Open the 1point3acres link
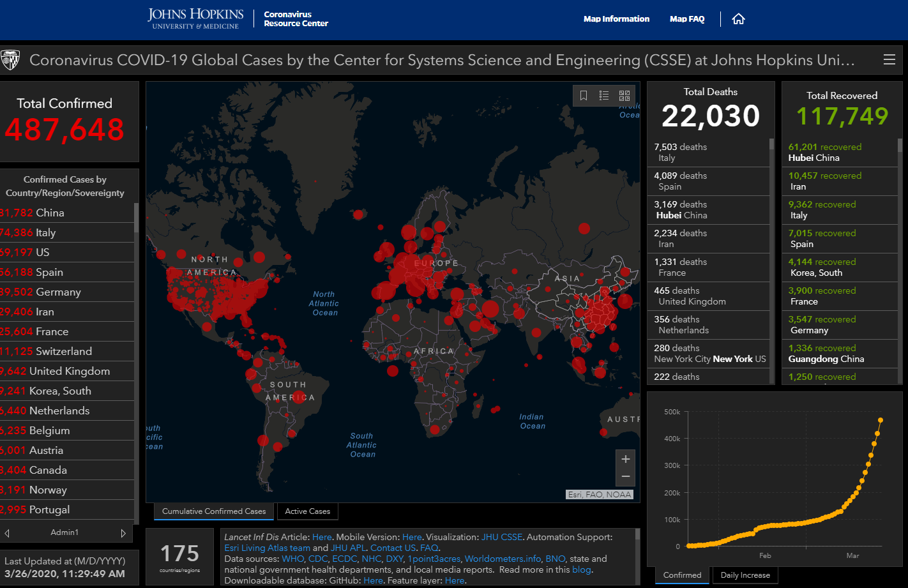This screenshot has width=908, height=588. [x=434, y=559]
